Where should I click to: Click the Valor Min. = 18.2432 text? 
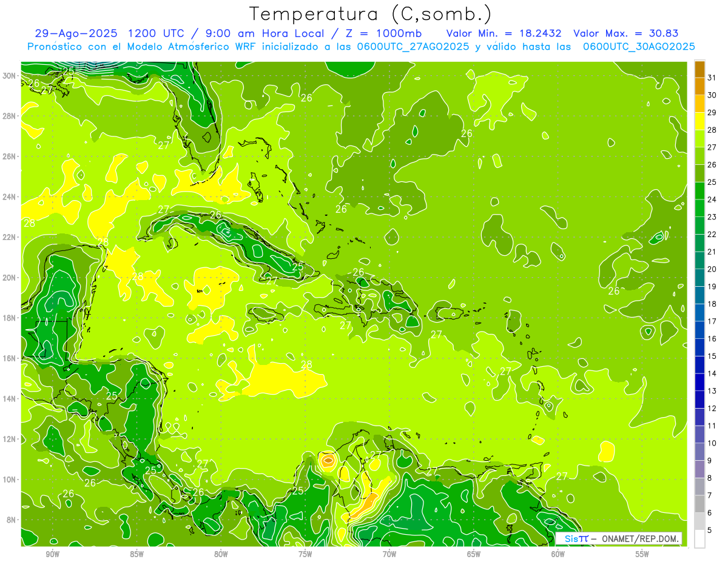(504, 33)
